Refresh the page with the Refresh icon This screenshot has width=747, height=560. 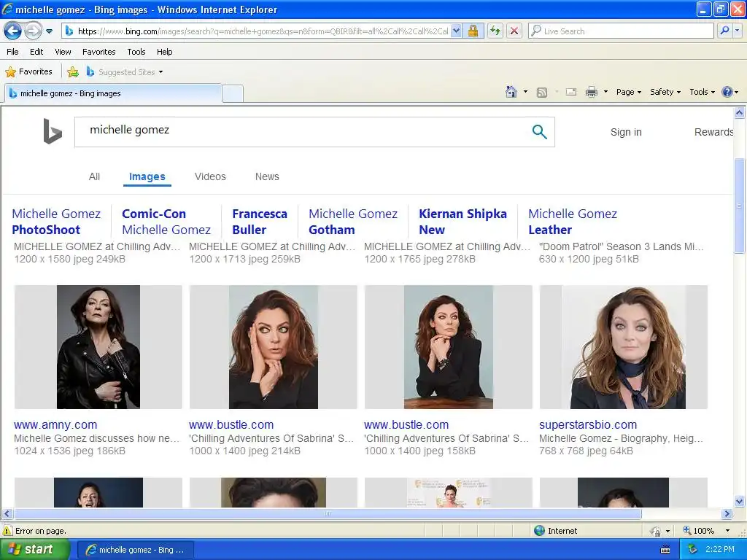click(495, 31)
